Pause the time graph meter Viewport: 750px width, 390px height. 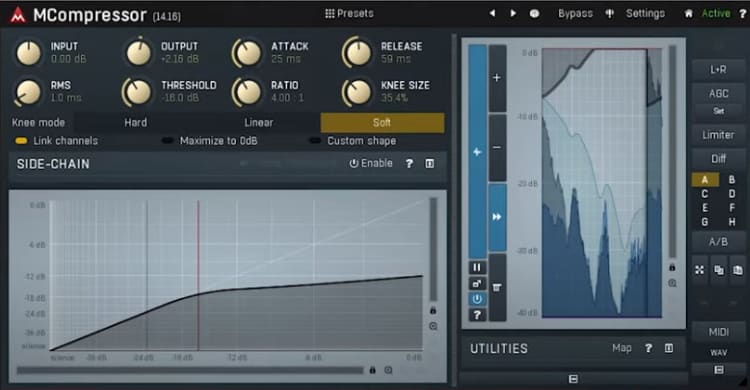click(477, 267)
